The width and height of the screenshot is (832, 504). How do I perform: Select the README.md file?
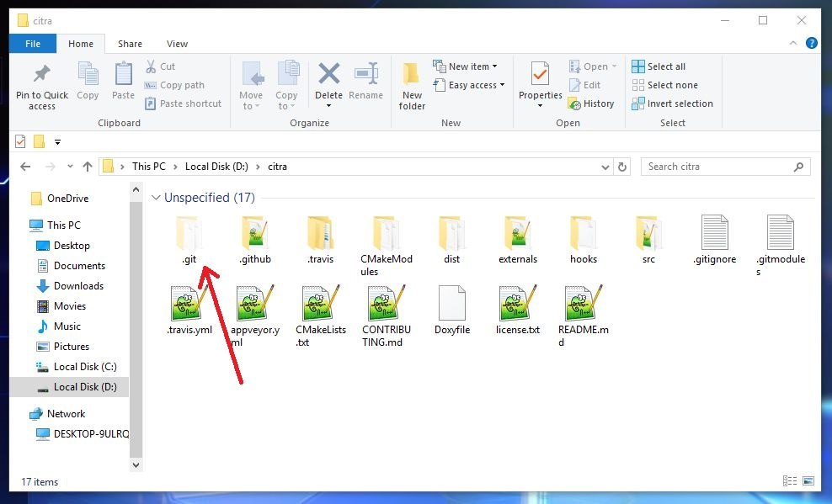[583, 316]
